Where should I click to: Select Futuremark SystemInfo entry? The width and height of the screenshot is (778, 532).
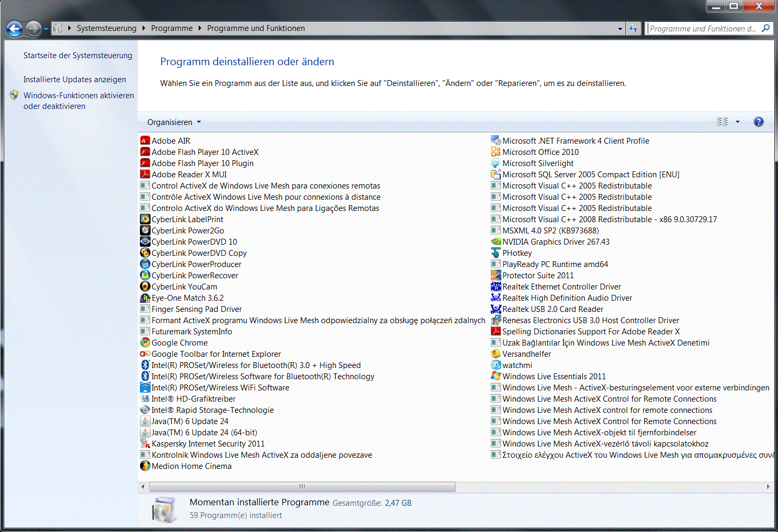186,331
